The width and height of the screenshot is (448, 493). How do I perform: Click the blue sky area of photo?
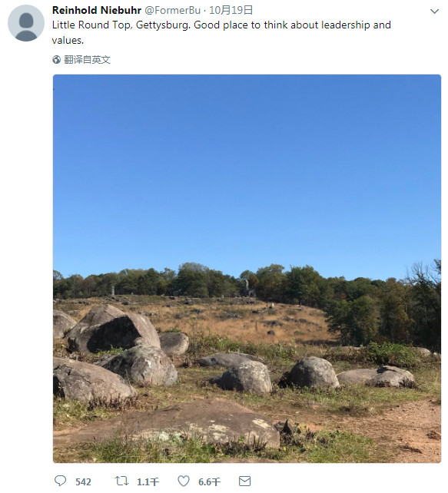[x=247, y=170]
